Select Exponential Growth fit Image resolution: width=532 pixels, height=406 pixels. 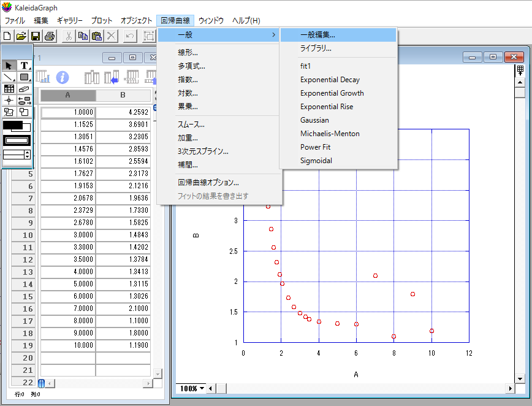pos(338,93)
